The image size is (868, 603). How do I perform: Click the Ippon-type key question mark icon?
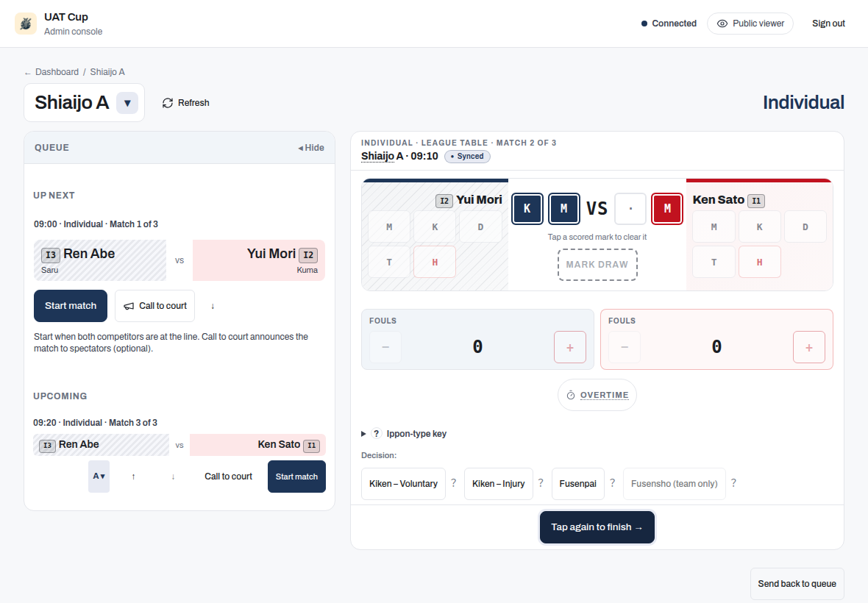pos(377,434)
